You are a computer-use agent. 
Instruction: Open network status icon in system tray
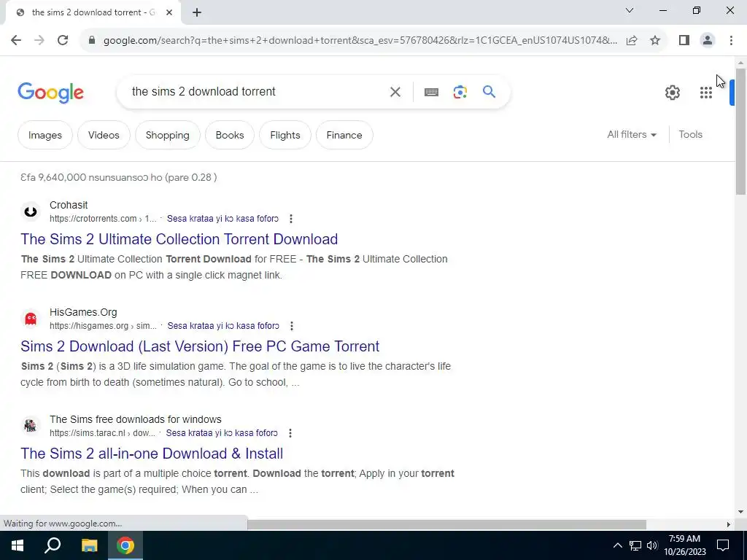[x=635, y=545]
